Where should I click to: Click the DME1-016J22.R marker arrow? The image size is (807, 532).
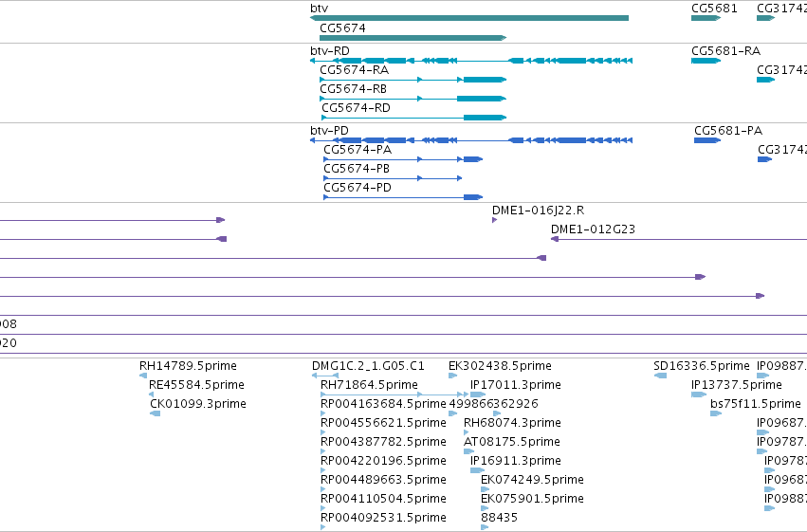(x=495, y=220)
